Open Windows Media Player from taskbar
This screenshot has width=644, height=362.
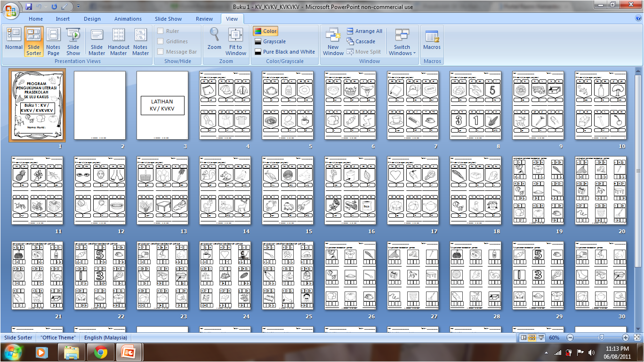[x=42, y=352]
